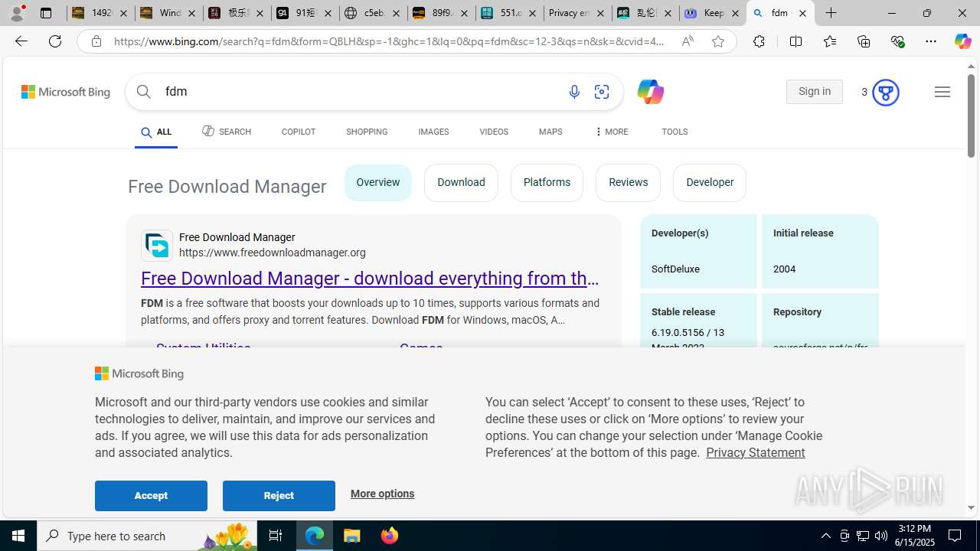This screenshot has width=980, height=551.
Task: Switch to the ALL results tab
Action: (x=156, y=132)
